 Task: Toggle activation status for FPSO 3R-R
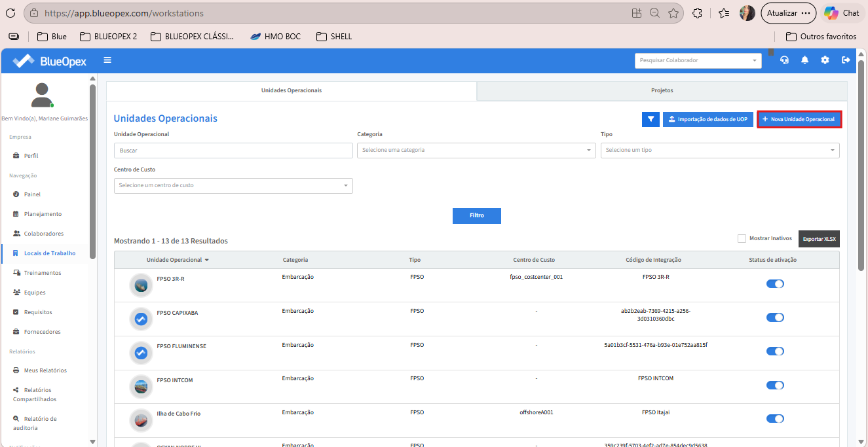(x=775, y=283)
